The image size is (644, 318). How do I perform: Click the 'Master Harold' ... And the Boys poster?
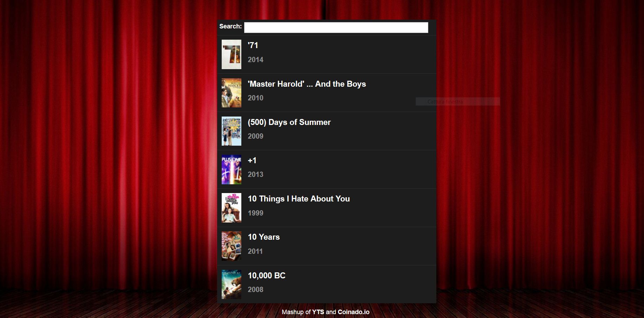pyautogui.click(x=231, y=93)
